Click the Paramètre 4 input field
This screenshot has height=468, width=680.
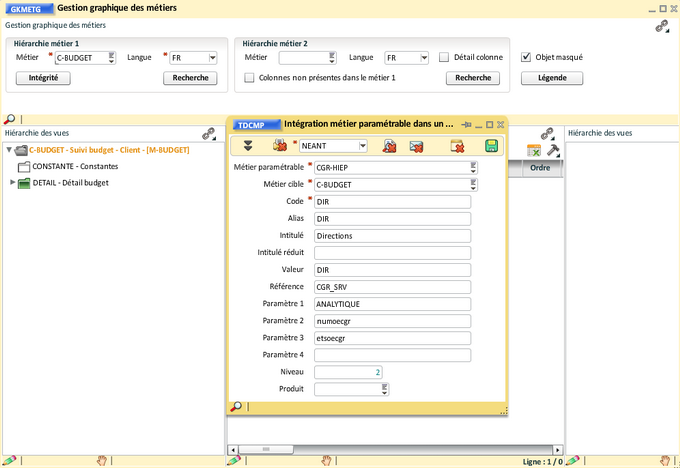tap(392, 354)
